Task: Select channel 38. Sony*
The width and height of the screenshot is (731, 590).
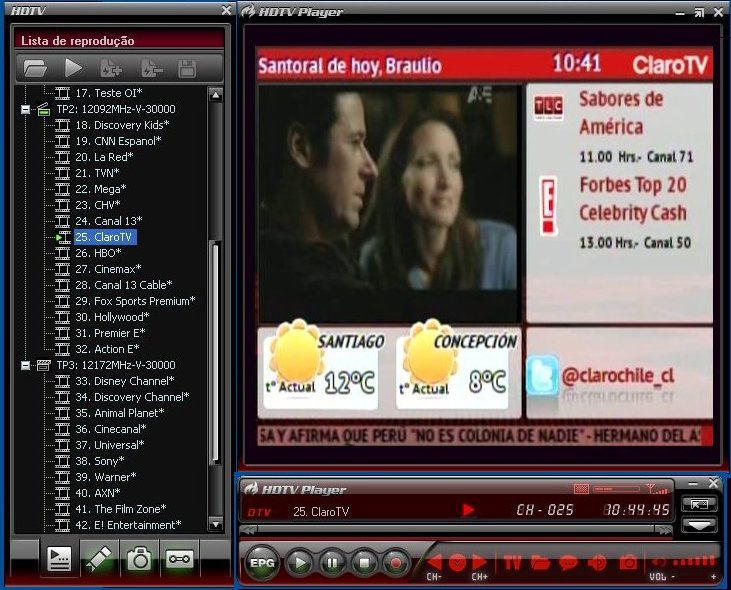Action: coord(99,461)
